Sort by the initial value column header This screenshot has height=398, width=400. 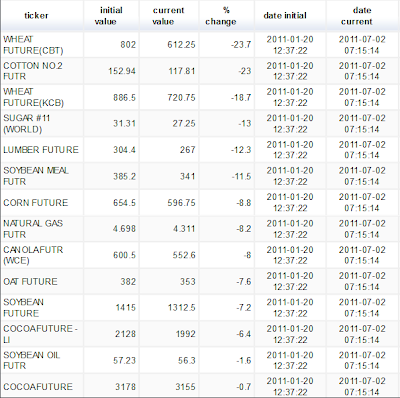(111, 16)
